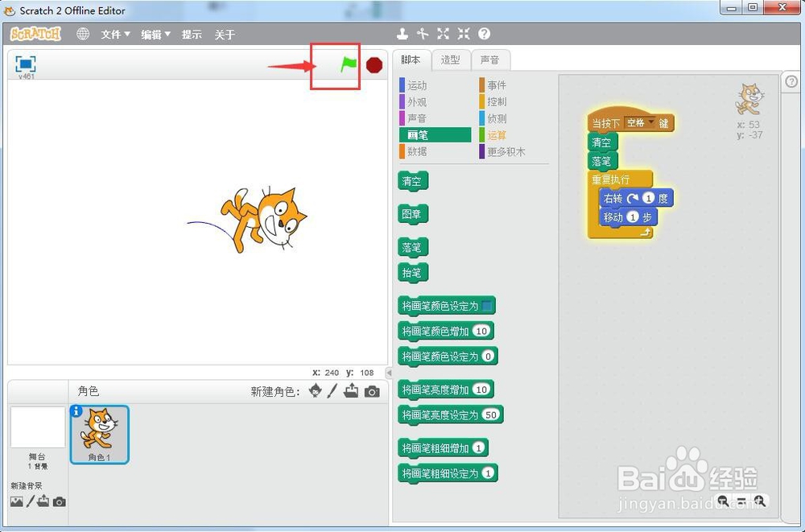Click the green flag to start
This screenshot has height=532, width=805.
(348, 64)
